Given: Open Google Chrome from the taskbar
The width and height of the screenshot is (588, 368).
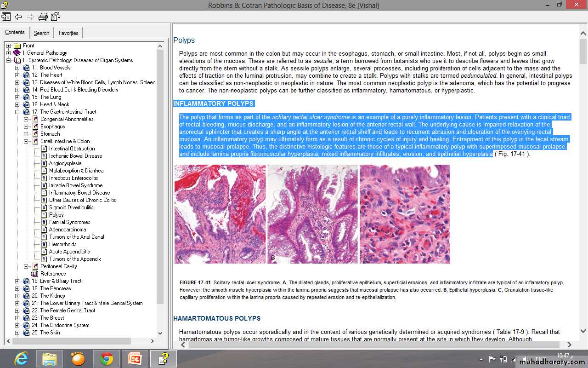Looking at the screenshot, I should tap(107, 358).
